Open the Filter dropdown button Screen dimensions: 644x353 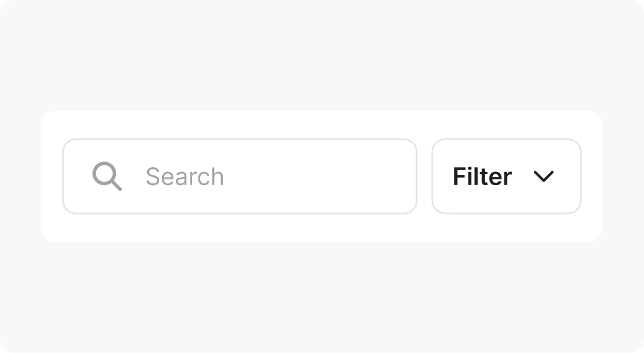click(x=506, y=176)
